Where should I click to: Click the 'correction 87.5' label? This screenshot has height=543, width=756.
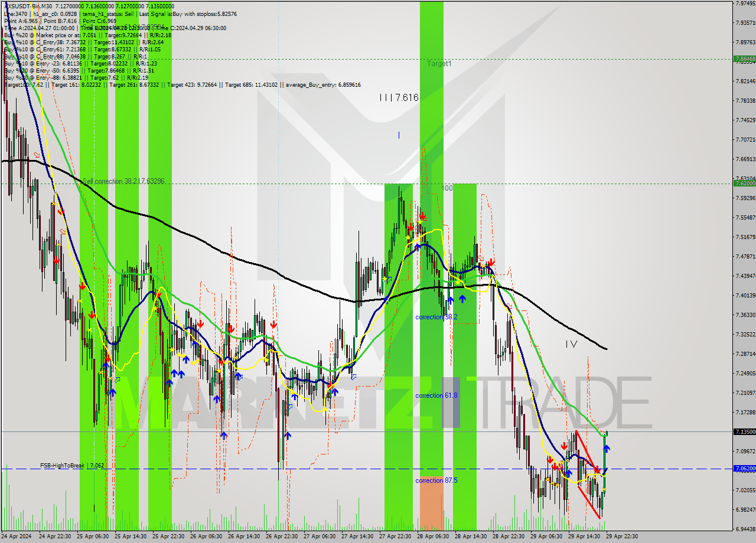point(436,480)
